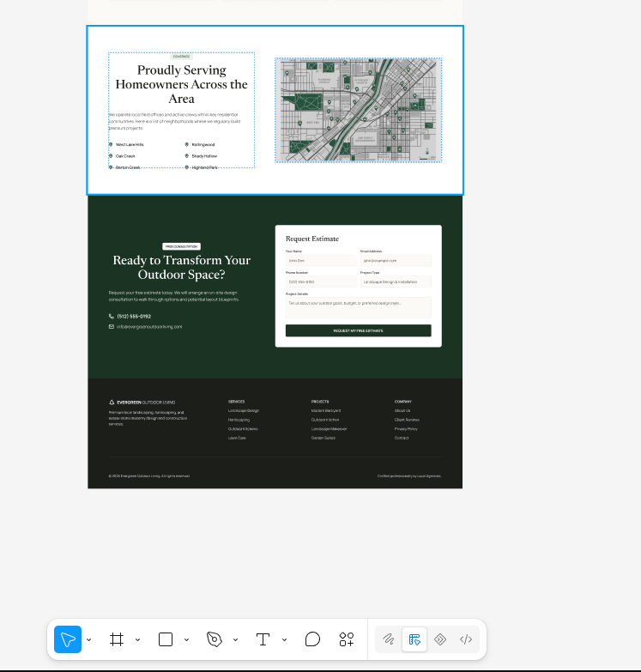
Task: Select 'Highland Park' neighborhood text
Action: tap(204, 167)
